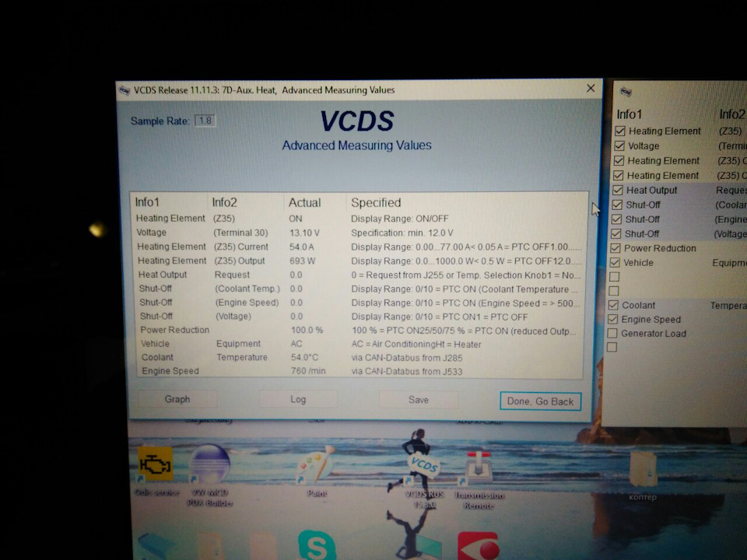Select the Heating Element ON value
The height and width of the screenshot is (560, 747).
(296, 219)
